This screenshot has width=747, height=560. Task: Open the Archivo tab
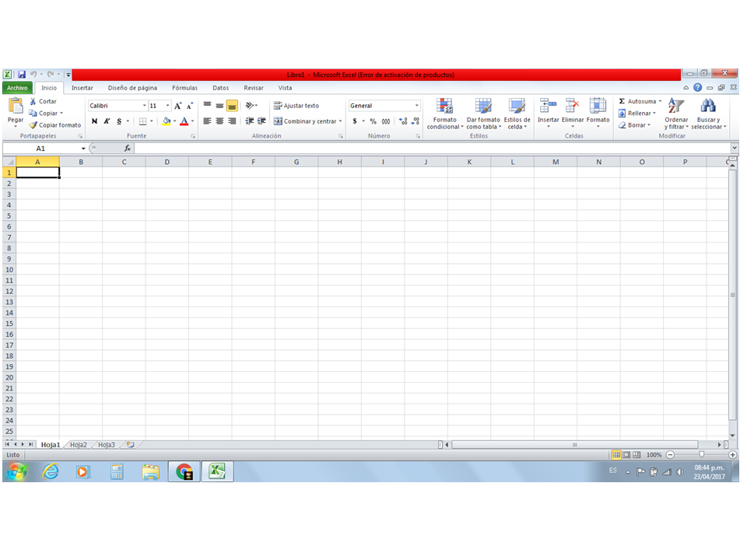17,88
